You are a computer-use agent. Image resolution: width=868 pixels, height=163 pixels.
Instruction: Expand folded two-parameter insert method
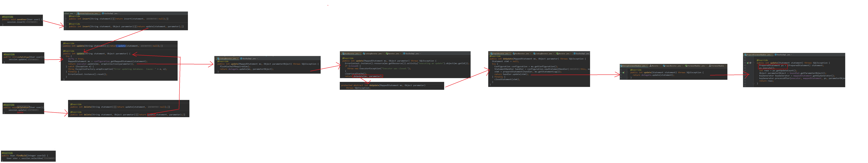[66, 27]
